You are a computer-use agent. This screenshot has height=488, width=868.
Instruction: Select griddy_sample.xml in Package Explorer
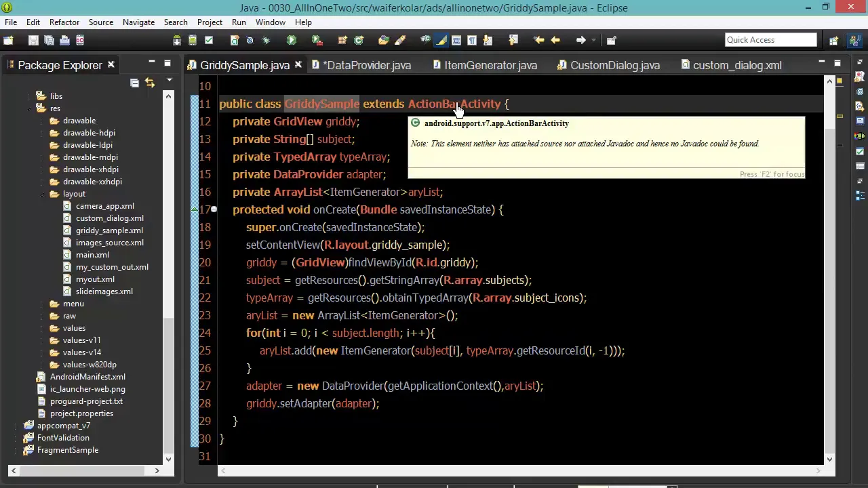(109, 230)
